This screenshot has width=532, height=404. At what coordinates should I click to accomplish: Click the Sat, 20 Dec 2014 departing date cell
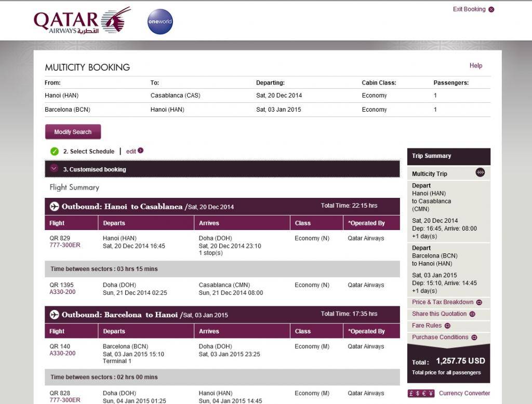(x=279, y=96)
